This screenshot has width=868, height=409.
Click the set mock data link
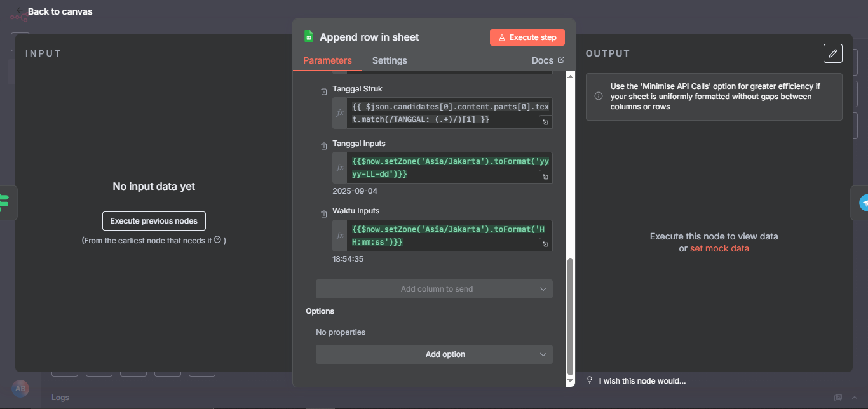click(x=719, y=248)
